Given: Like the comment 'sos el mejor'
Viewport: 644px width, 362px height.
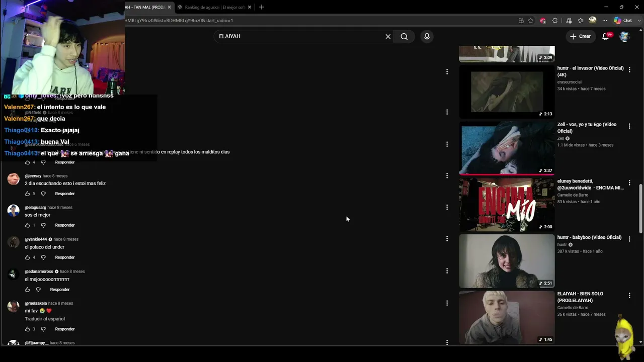Looking at the screenshot, I should click(27, 225).
